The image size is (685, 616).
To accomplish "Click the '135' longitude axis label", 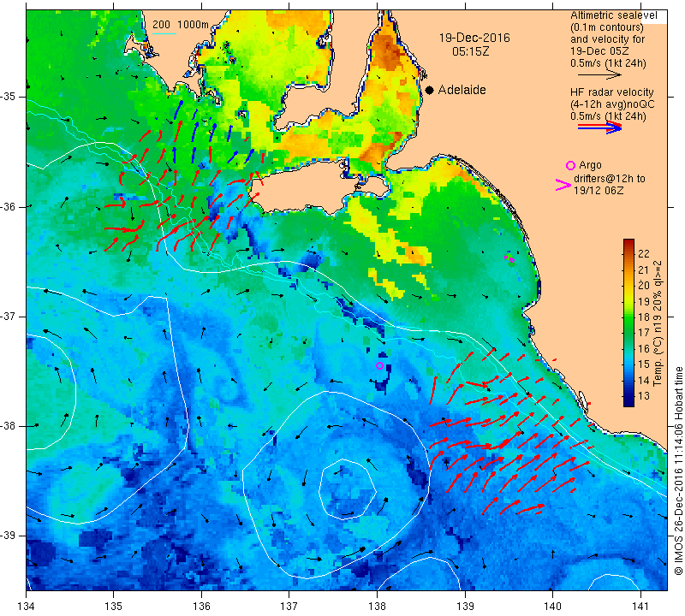I will 114,606.
